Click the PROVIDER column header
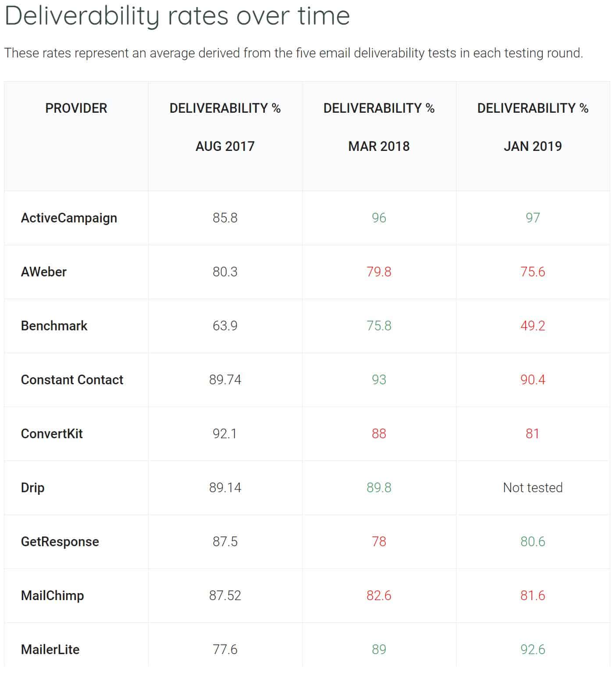 coord(76,108)
